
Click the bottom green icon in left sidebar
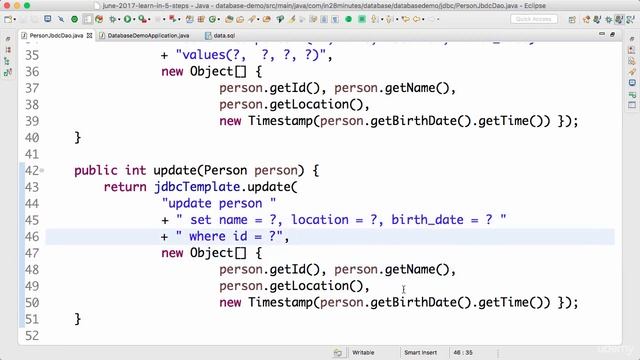tap(8, 73)
